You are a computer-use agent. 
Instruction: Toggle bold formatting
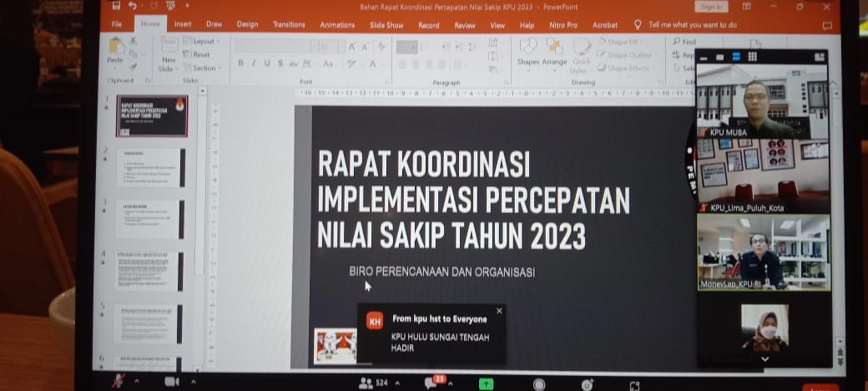(240, 63)
